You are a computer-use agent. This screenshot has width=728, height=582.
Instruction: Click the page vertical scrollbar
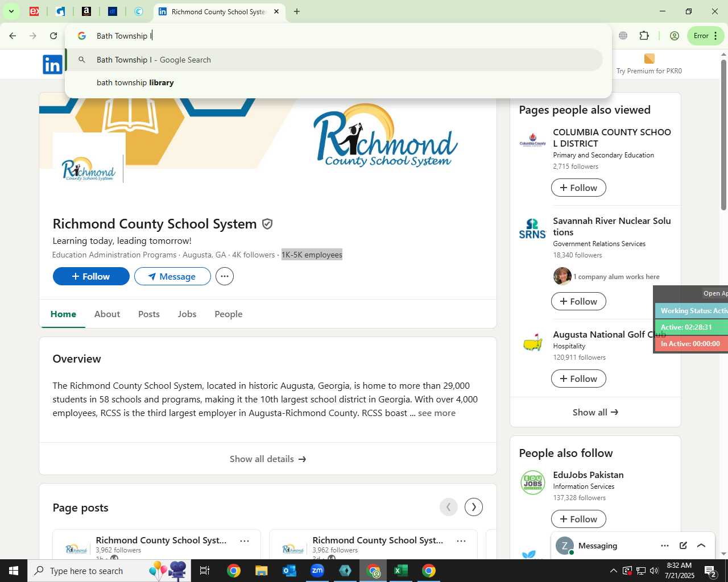(723, 134)
